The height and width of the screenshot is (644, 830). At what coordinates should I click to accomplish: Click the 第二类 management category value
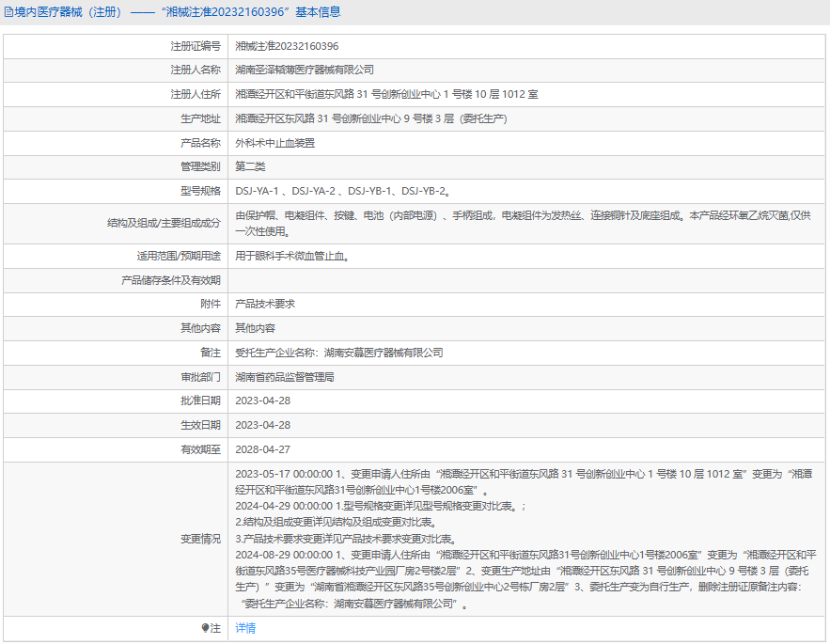pyautogui.click(x=250, y=166)
